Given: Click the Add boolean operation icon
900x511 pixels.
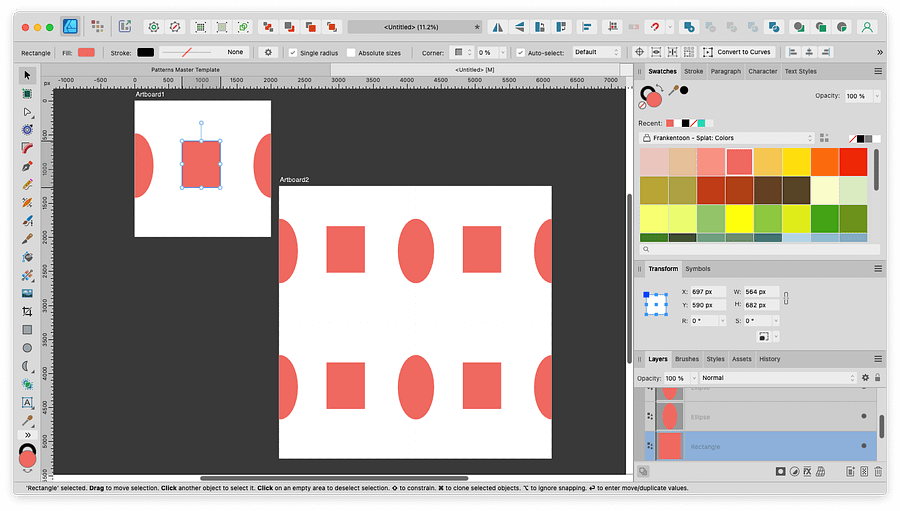Looking at the screenshot, I should coord(689,27).
